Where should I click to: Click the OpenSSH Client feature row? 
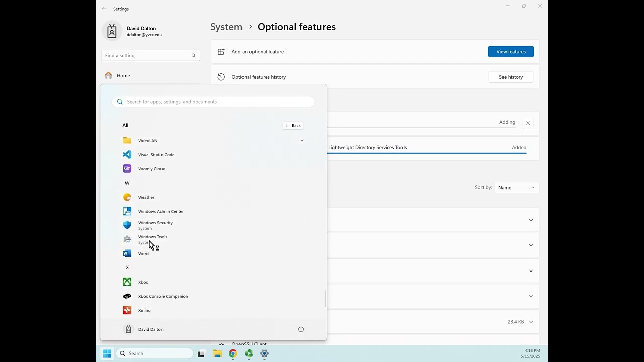coord(375,341)
